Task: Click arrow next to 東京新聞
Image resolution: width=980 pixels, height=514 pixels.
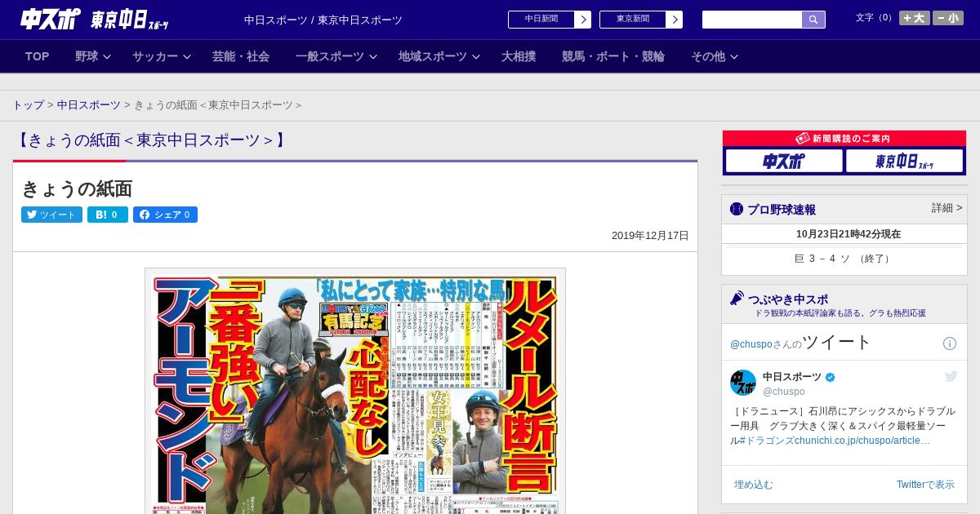Action: [x=675, y=20]
